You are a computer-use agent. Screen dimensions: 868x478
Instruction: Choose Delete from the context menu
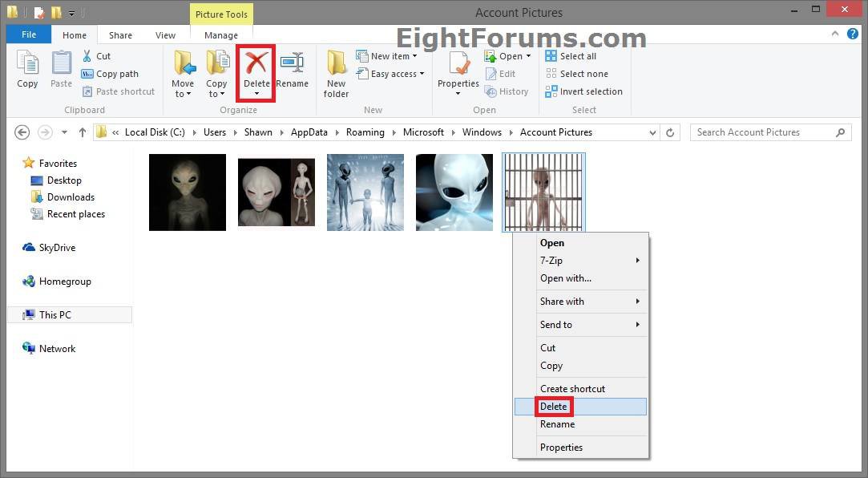[x=554, y=407]
